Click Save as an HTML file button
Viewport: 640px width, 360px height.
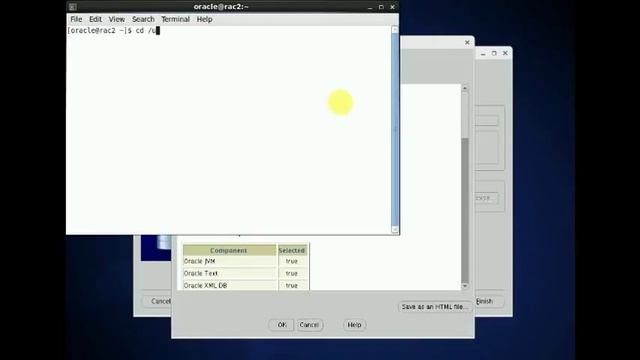coord(435,307)
